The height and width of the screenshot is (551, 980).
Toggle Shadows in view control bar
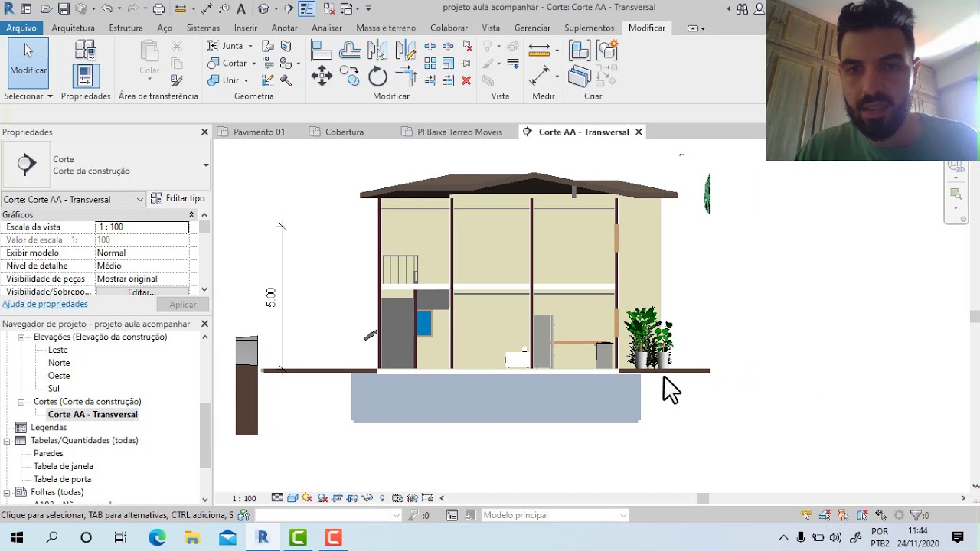(x=322, y=498)
